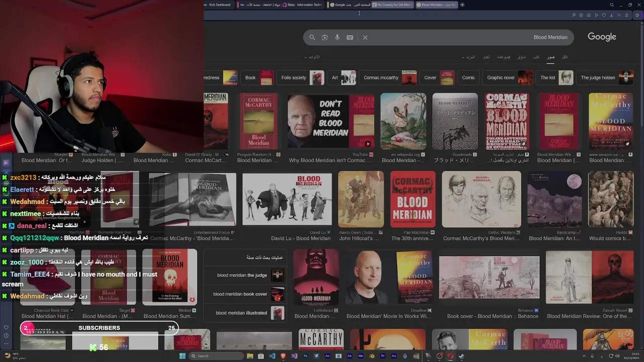Open related search blood meridian illustrated

(246, 313)
